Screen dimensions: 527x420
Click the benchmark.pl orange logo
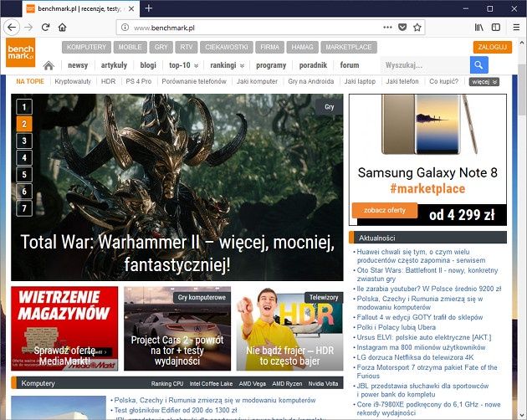coord(21,53)
